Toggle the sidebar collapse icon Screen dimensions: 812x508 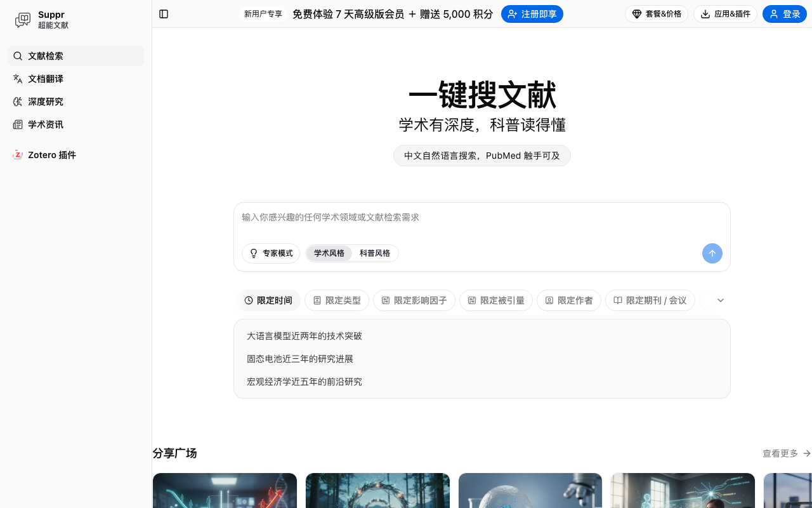point(164,14)
